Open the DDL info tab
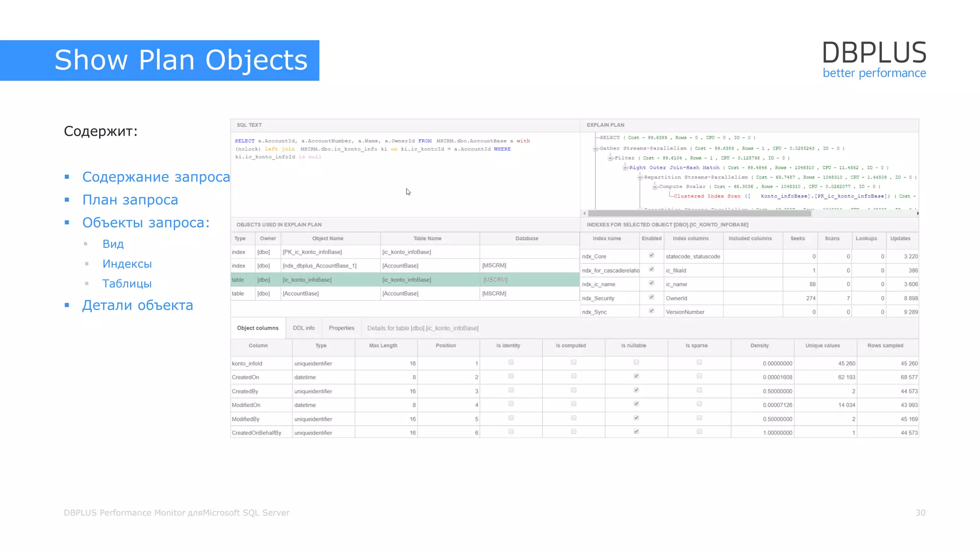Viewport: 980px width, 551px height. tap(304, 328)
